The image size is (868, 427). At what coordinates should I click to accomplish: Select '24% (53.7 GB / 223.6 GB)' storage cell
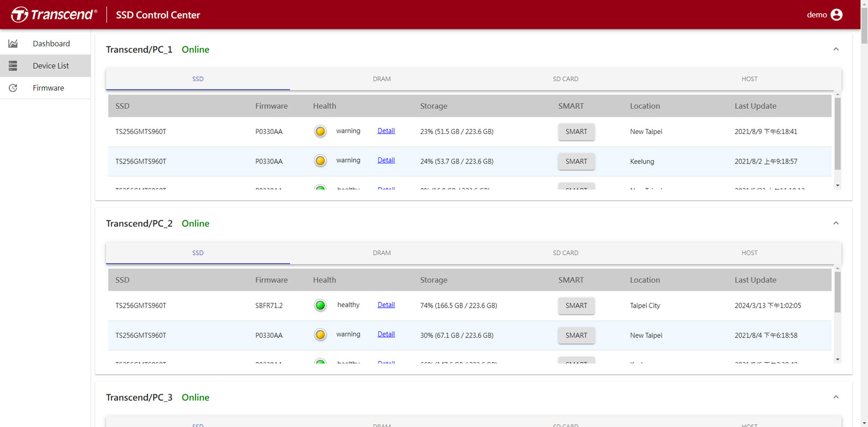point(457,161)
